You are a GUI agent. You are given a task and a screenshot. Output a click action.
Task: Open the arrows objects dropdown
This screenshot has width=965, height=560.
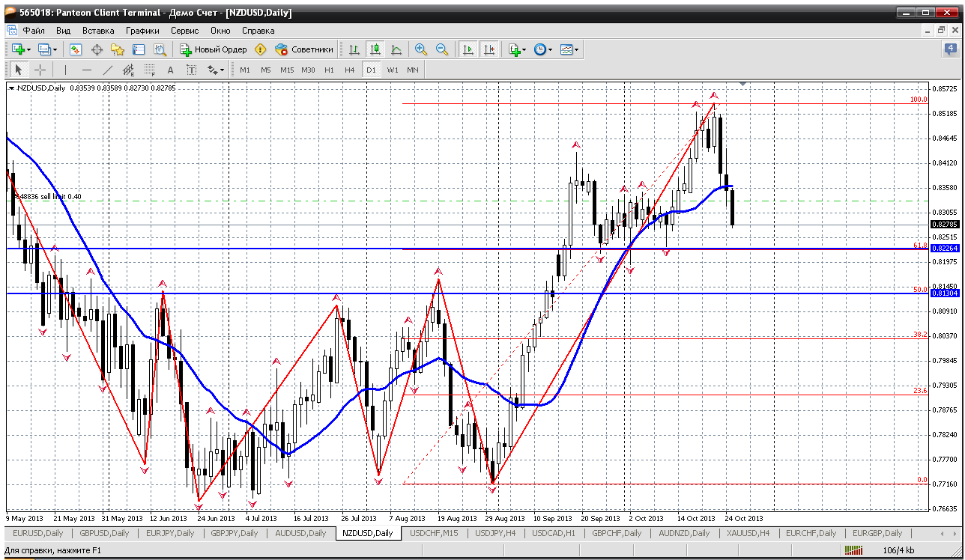[216, 70]
